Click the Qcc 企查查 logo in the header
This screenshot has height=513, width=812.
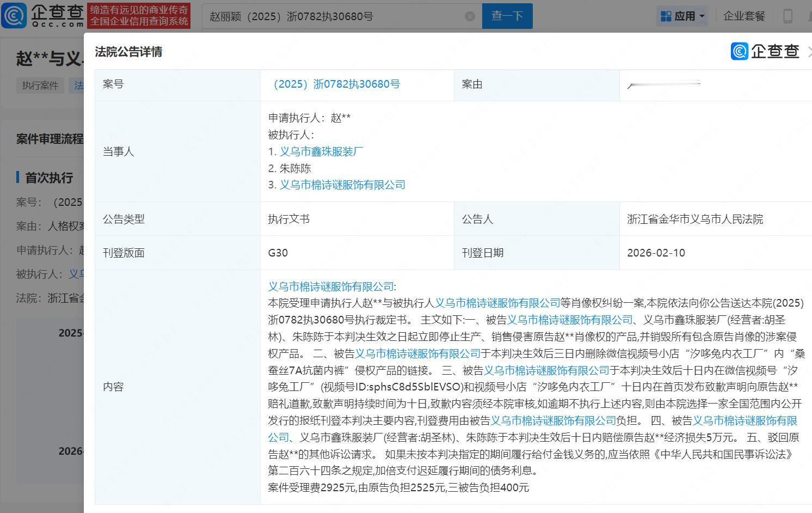click(42, 16)
